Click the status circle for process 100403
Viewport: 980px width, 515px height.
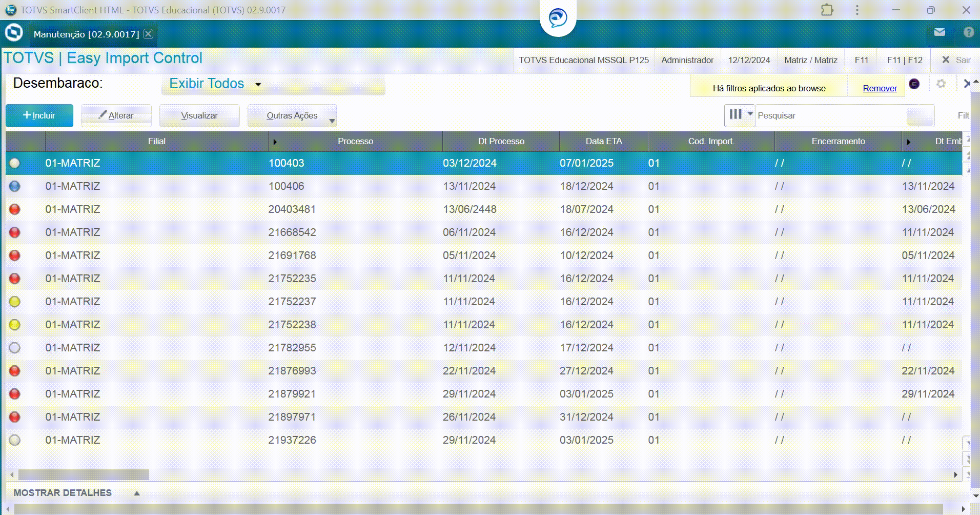15,163
